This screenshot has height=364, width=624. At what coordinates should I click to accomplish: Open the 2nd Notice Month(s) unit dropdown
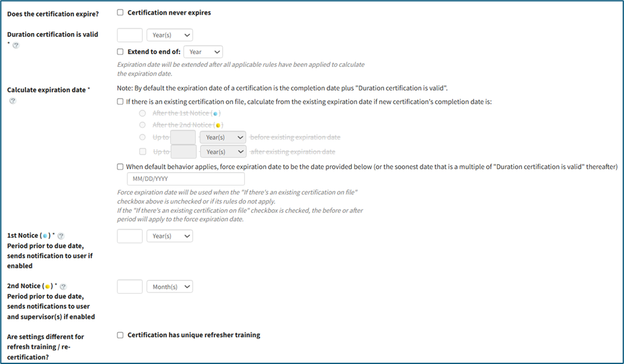click(170, 287)
